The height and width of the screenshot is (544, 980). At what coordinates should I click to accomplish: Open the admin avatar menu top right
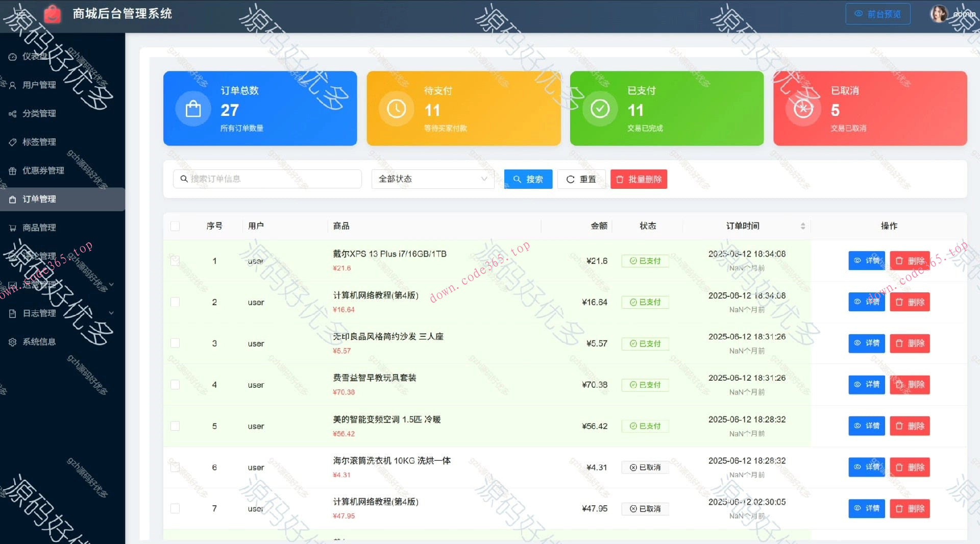pos(940,14)
